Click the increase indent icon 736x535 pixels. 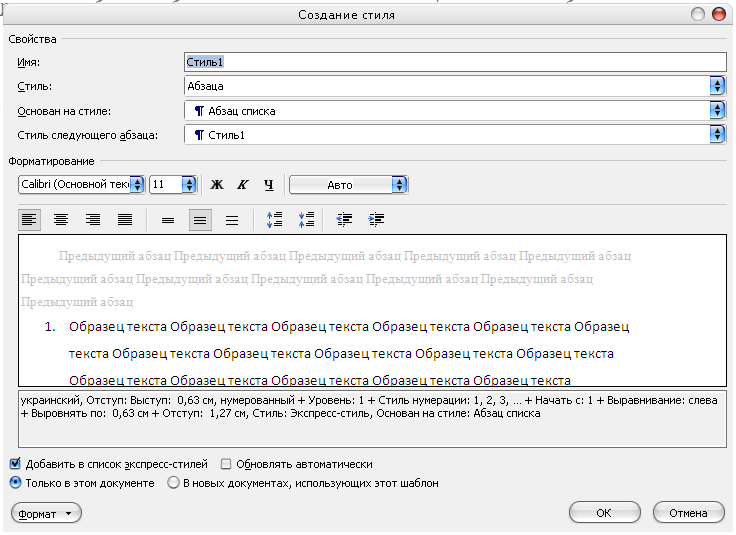point(377,219)
